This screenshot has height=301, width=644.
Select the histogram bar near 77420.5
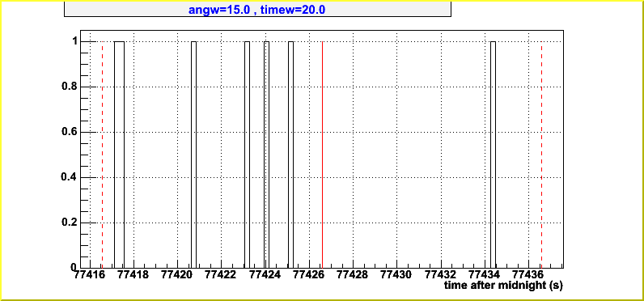click(194, 155)
